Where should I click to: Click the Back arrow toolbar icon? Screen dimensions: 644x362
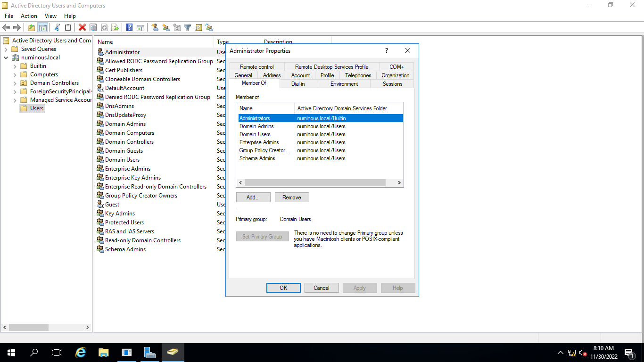[x=6, y=28]
